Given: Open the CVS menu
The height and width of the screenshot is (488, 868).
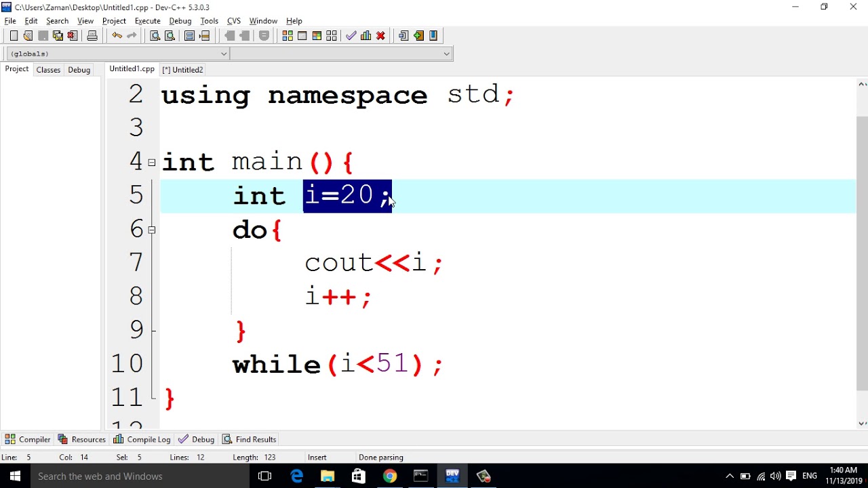Looking at the screenshot, I should 234,21.
